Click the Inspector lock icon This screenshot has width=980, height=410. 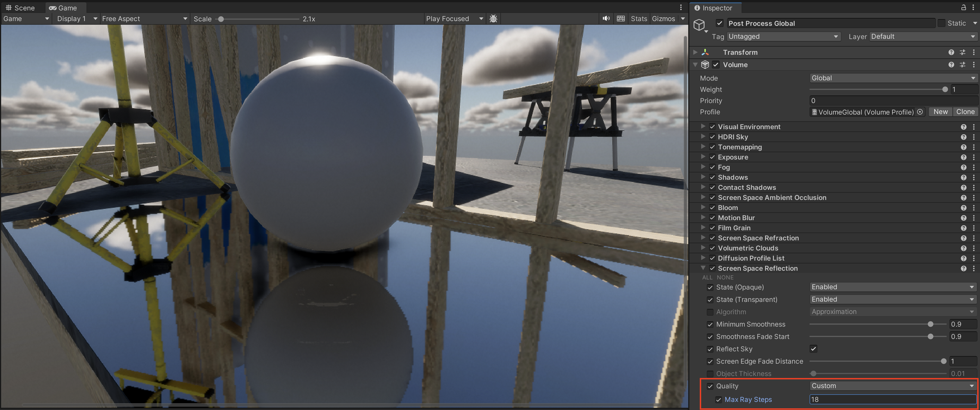(x=963, y=8)
